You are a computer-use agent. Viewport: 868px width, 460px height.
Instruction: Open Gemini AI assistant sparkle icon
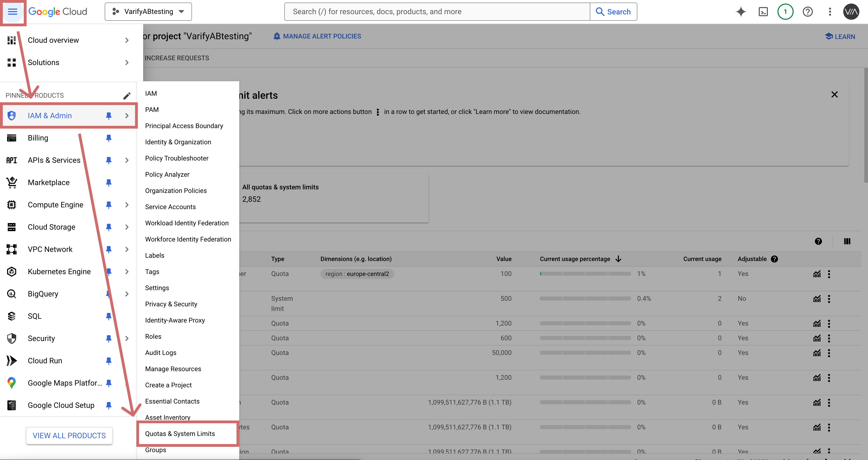tap(741, 12)
